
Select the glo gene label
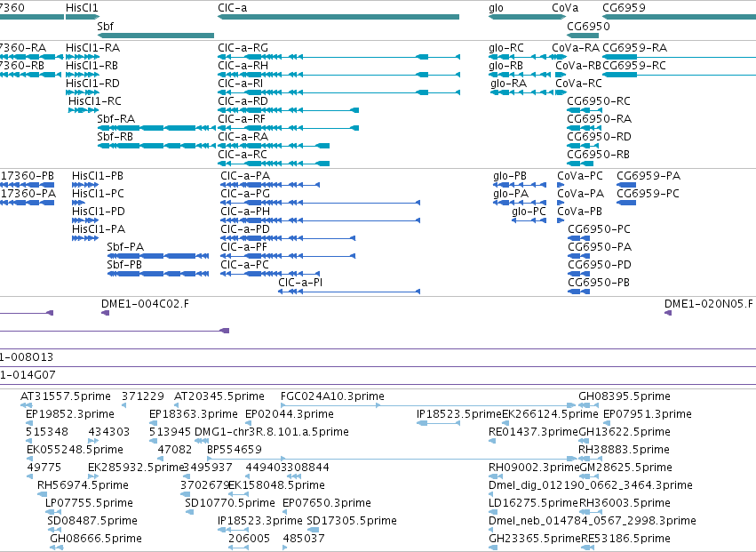pyautogui.click(x=496, y=8)
